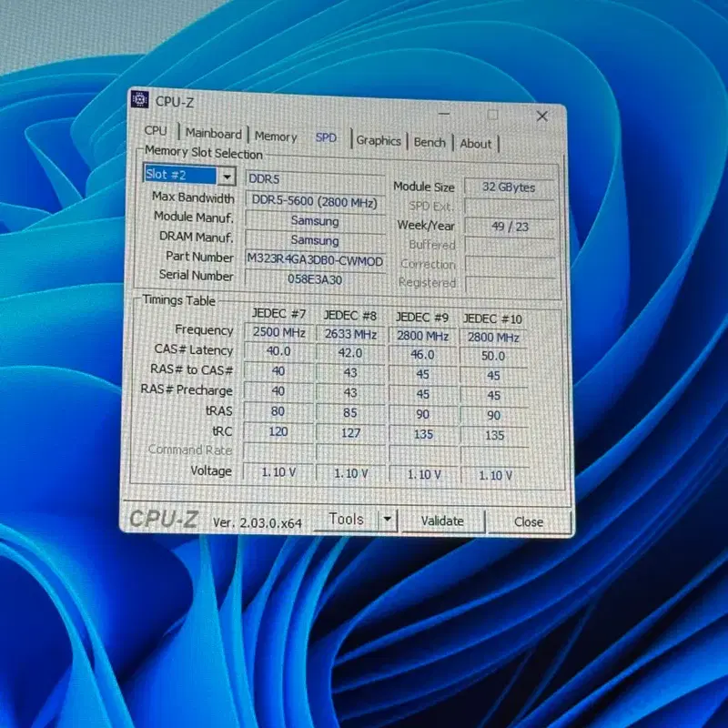The height and width of the screenshot is (728, 728).
Task: Select the 2633 MHz frequency cell
Action: (350, 334)
